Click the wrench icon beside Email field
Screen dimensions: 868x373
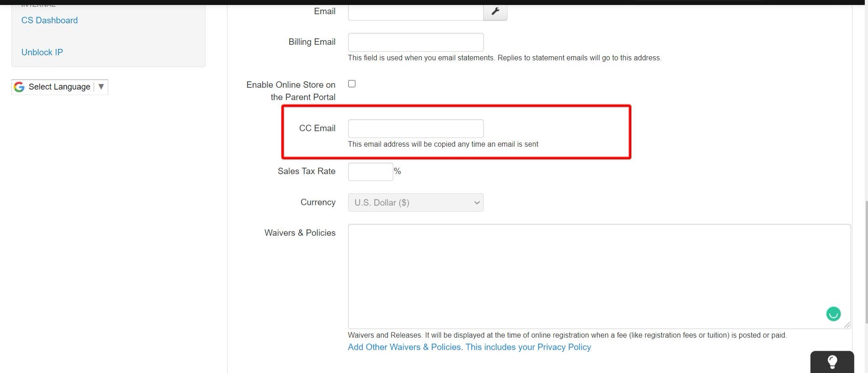(495, 12)
